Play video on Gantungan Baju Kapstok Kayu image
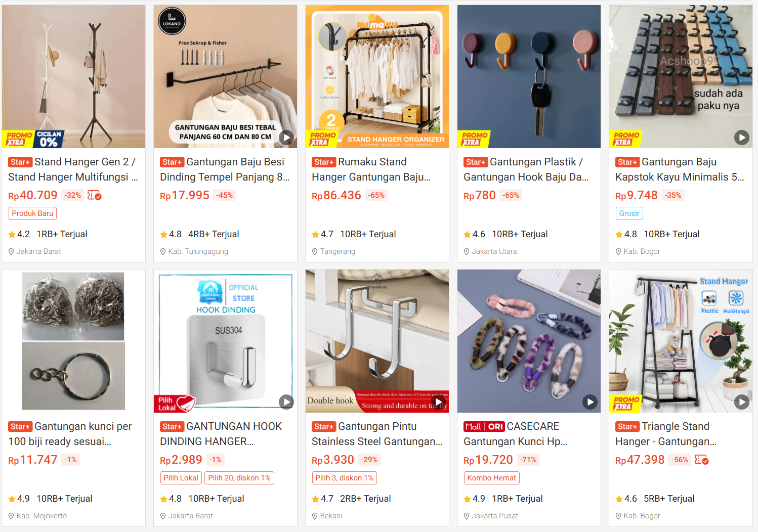 pyautogui.click(x=742, y=138)
